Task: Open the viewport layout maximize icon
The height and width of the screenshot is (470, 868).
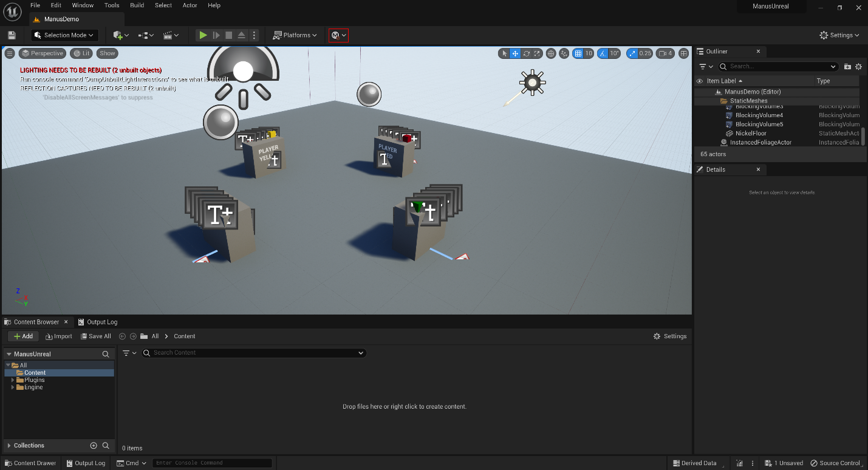Action: [684, 53]
